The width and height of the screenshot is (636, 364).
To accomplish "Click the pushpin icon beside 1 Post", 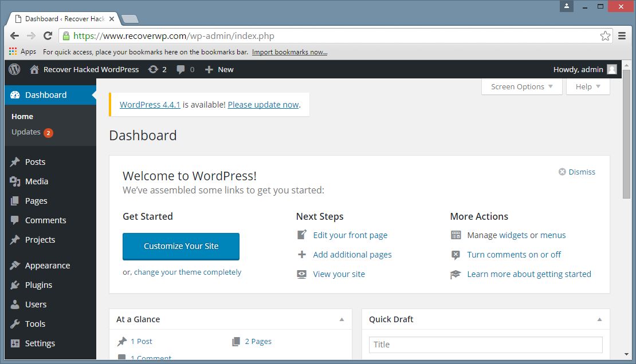I will click(121, 341).
